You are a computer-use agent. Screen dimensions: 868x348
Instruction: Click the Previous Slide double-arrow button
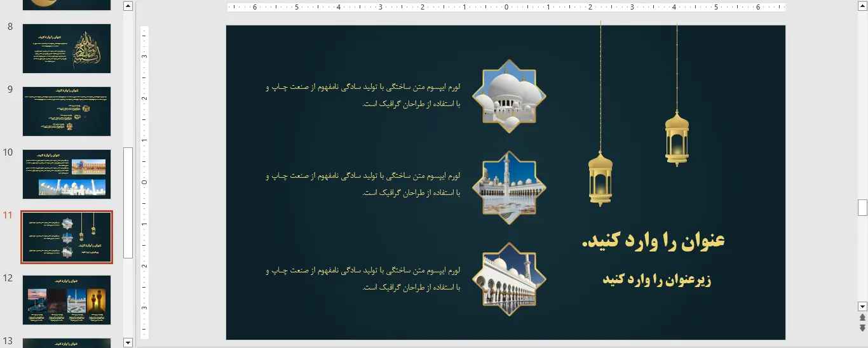coord(862,318)
